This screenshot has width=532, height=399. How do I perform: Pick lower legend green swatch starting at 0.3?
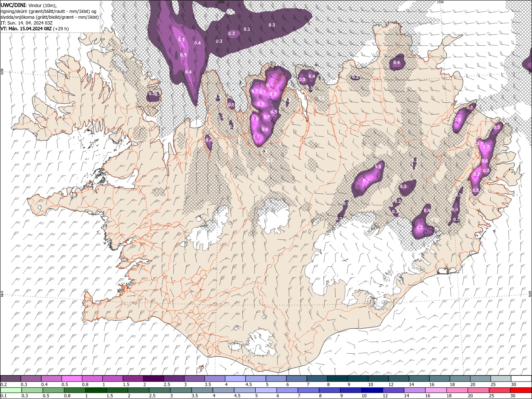coord(32,390)
